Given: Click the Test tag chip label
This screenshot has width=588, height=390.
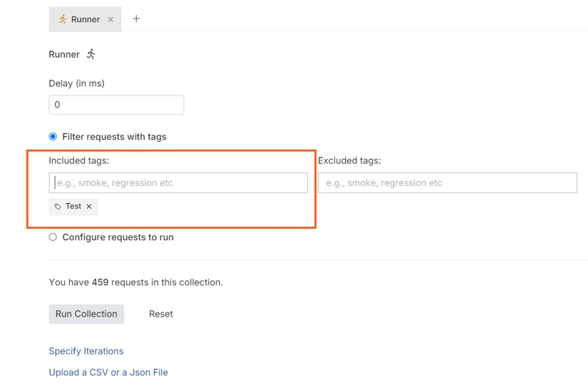Looking at the screenshot, I should pos(73,206).
